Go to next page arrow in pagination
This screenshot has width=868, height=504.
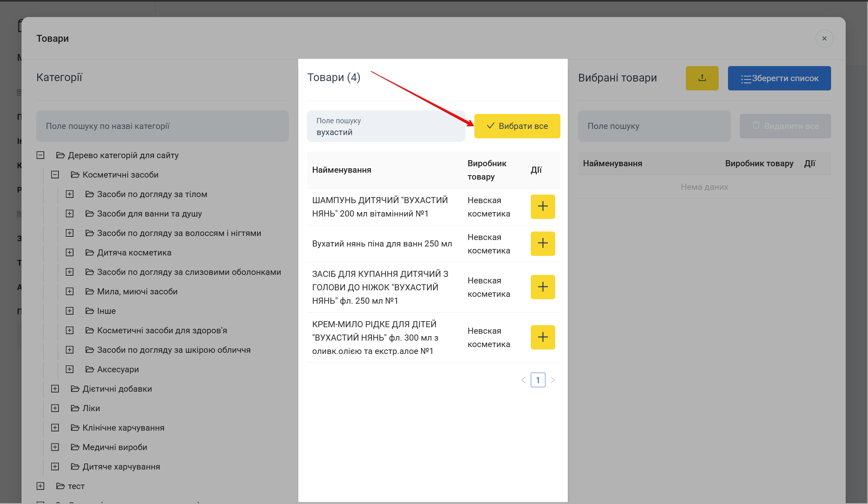552,380
